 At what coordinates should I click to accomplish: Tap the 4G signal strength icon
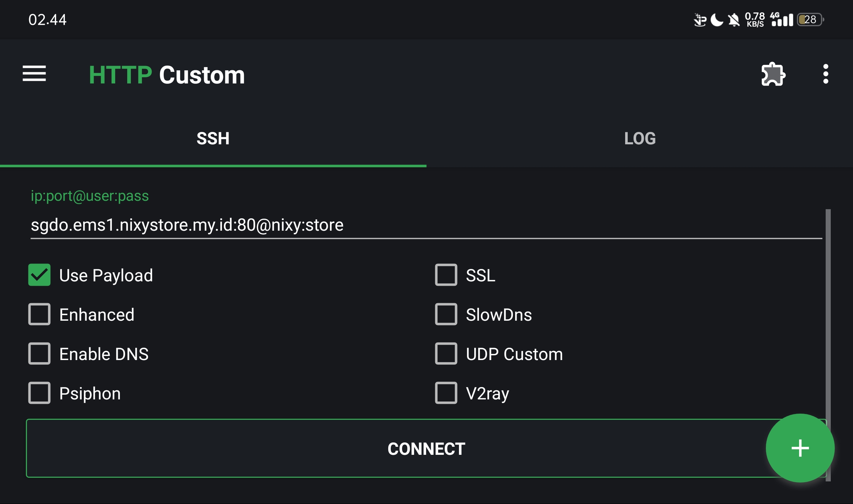(x=782, y=20)
